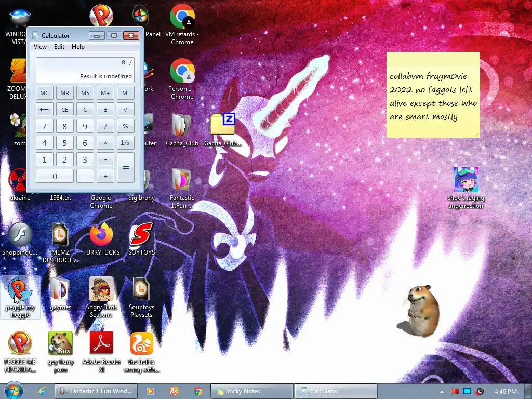The width and height of the screenshot is (532, 399).
Task: Open the Person 1 - Chrome shortcut
Action: [x=182, y=79]
